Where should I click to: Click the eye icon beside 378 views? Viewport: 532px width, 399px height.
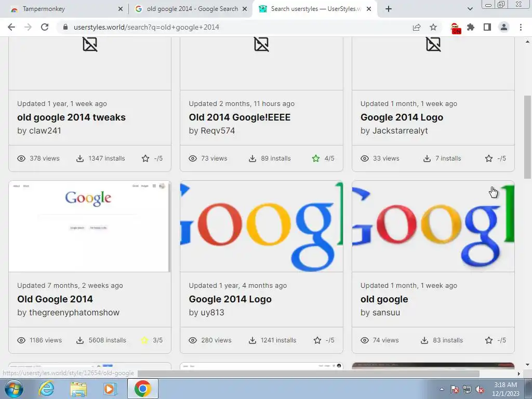21,158
